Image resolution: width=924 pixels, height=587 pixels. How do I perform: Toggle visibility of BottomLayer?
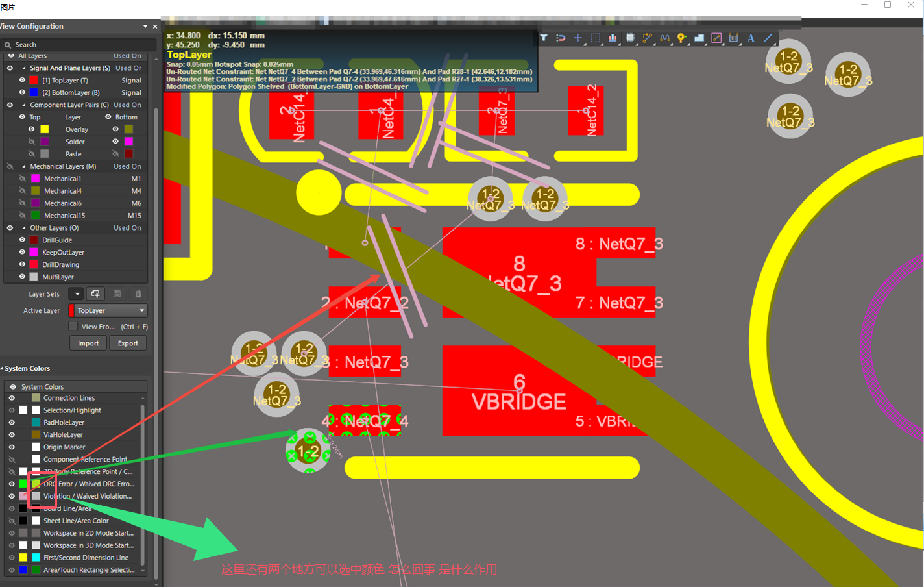click(22, 93)
